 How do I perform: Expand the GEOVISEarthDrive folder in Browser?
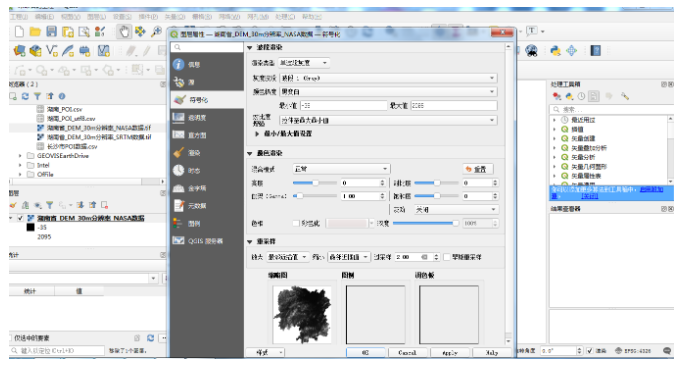click(20, 156)
